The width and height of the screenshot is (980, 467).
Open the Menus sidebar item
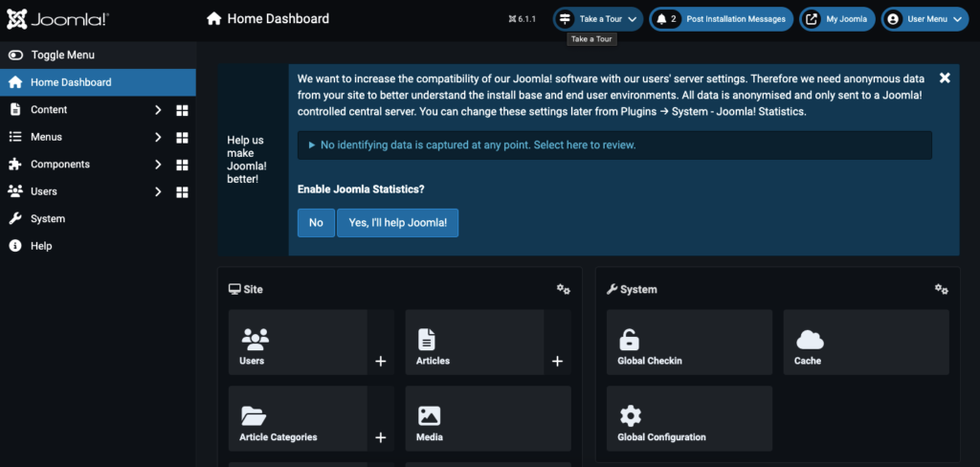tap(46, 137)
